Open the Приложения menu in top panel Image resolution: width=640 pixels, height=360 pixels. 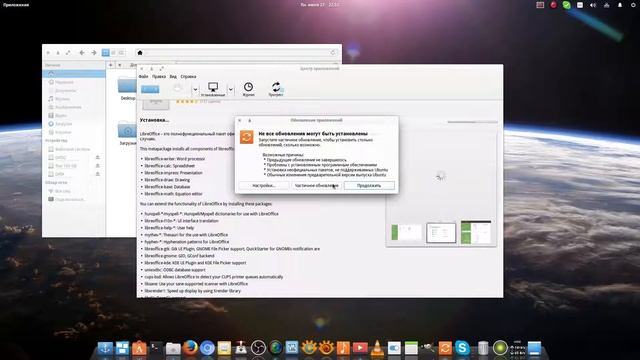16,5
